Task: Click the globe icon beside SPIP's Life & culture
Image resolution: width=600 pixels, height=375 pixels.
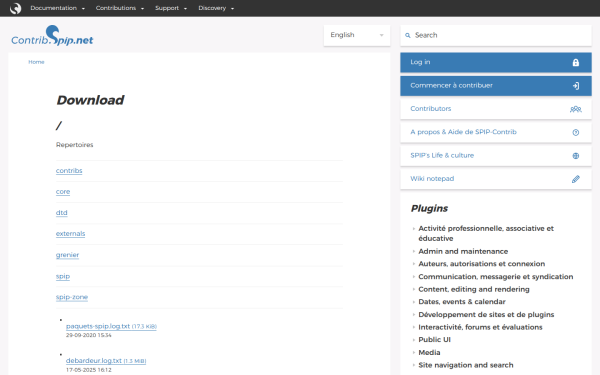Action: [576, 156]
